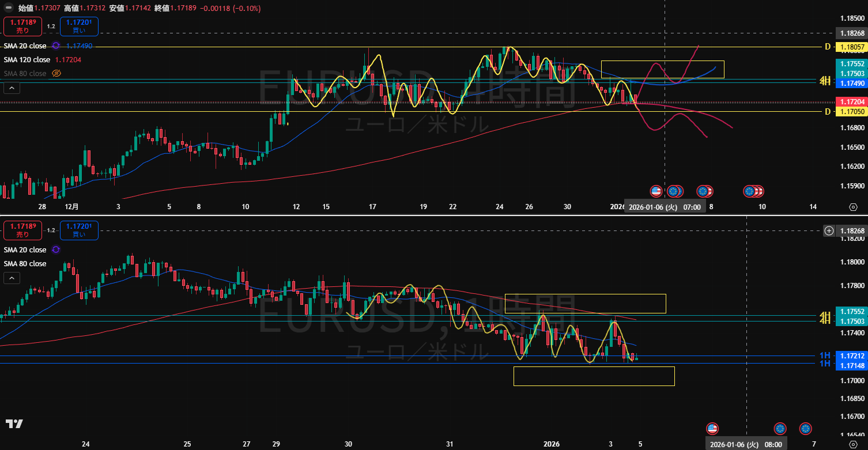Click the symbol flag icon beside OHLC values
This screenshot has height=450, width=868.
[9, 9]
